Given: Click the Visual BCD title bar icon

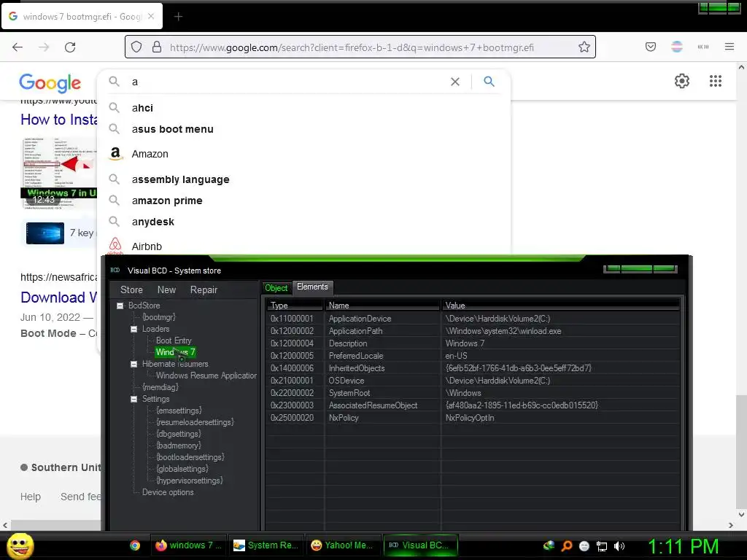Looking at the screenshot, I should (x=115, y=270).
